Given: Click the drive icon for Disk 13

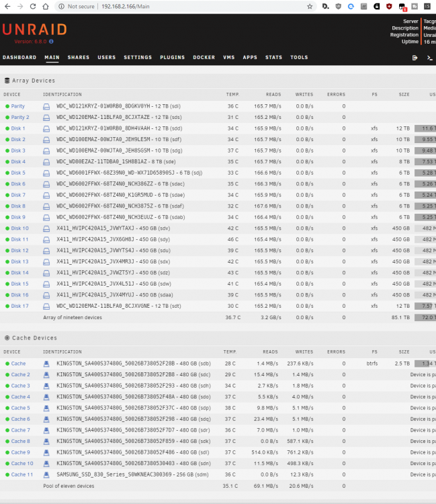Looking at the screenshot, I should click(x=46, y=261).
